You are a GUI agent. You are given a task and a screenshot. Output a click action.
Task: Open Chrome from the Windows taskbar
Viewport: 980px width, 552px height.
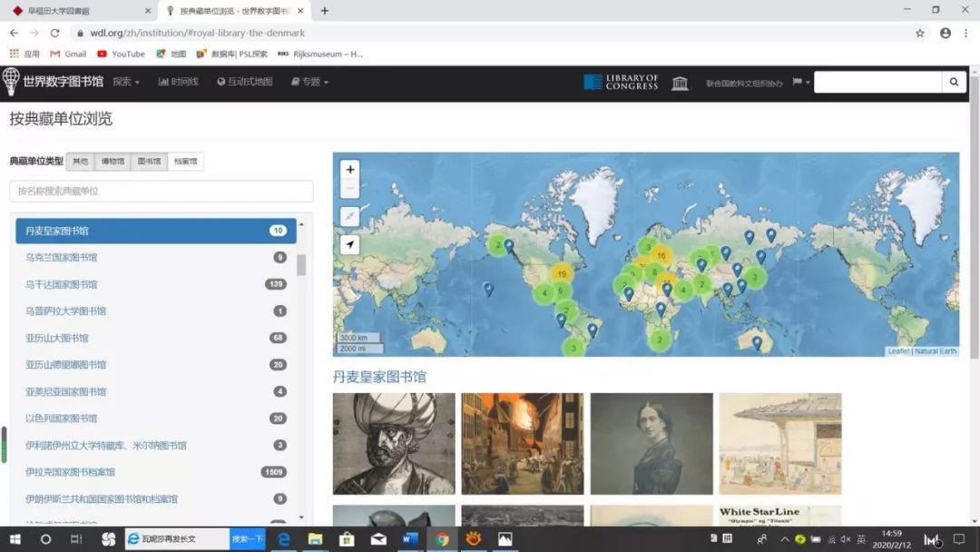[442, 539]
